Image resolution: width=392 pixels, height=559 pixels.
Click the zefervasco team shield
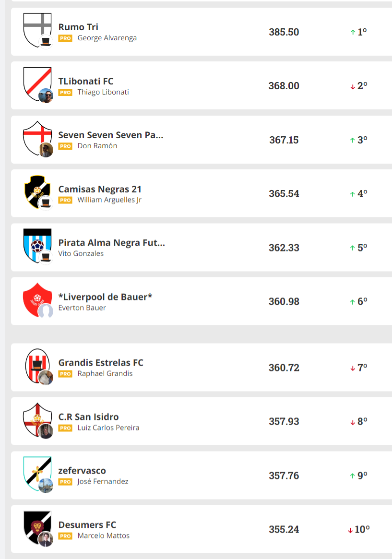36,472
